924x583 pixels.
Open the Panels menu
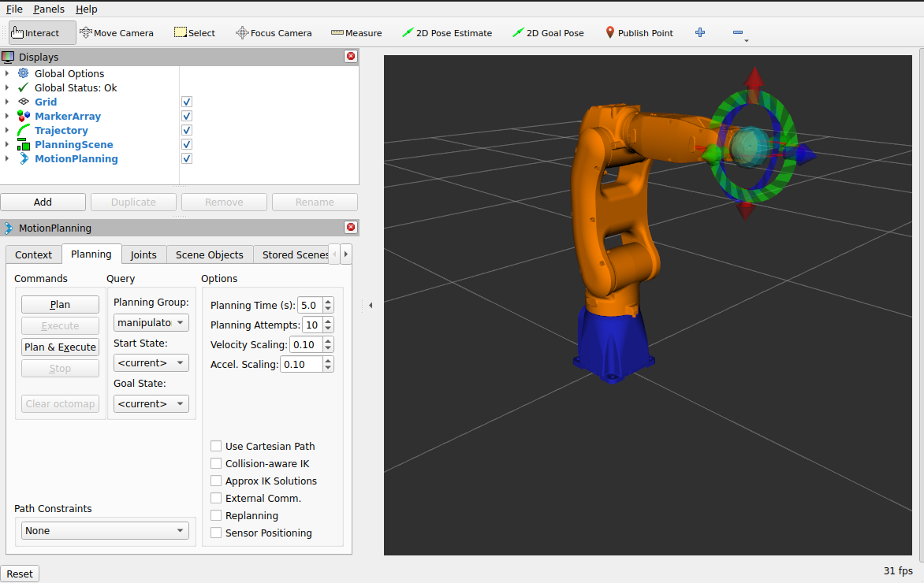(x=49, y=9)
